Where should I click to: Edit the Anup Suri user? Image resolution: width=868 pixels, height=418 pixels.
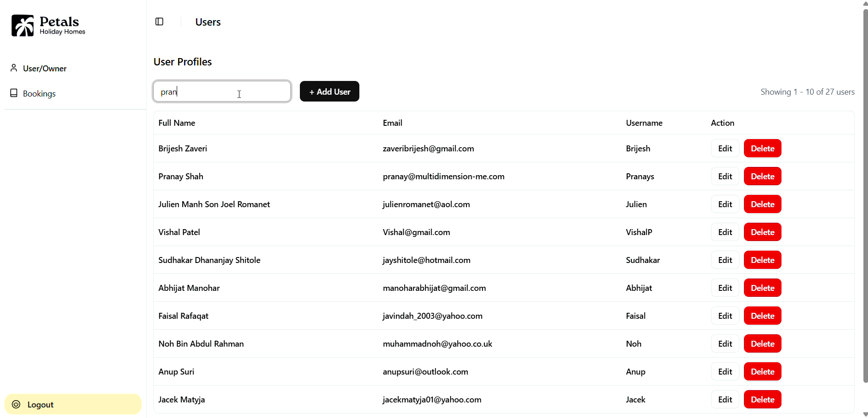(x=725, y=372)
